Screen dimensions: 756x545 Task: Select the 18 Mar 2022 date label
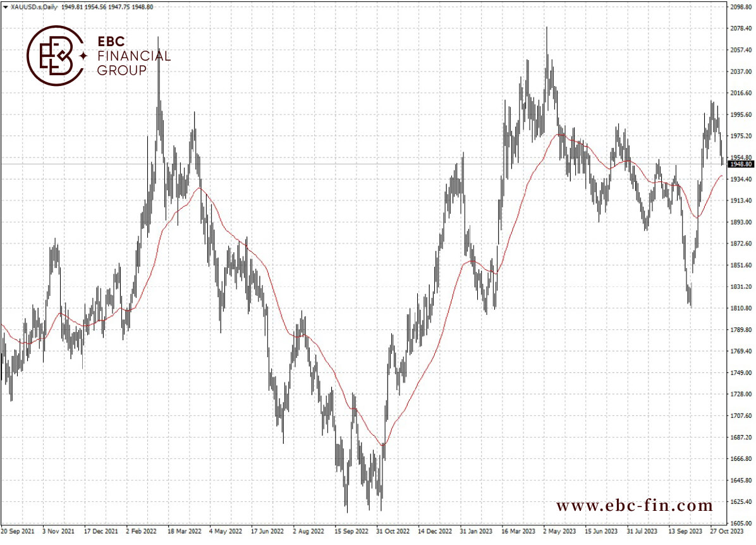[x=184, y=532]
